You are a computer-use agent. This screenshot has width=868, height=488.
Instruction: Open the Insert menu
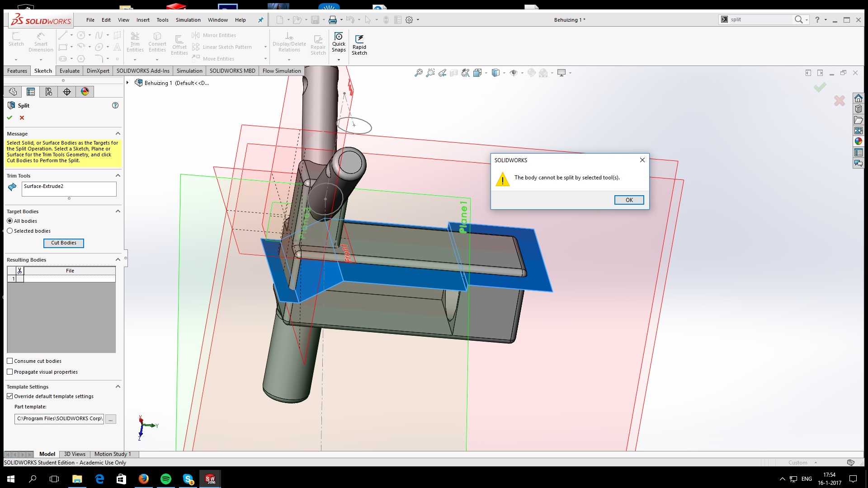coord(143,20)
